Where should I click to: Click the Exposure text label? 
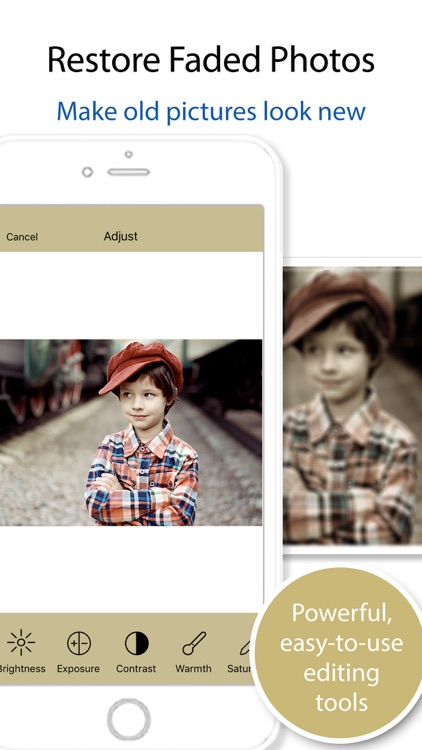pyautogui.click(x=78, y=669)
